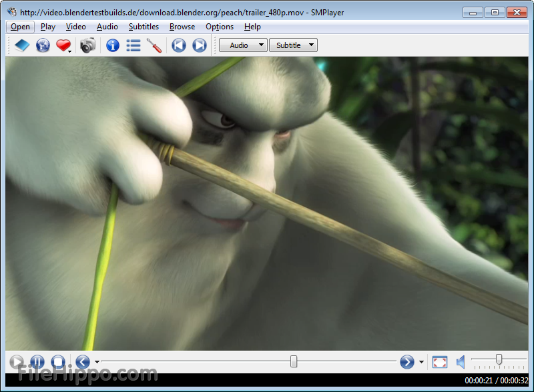Click the volume slider handle
This screenshot has height=392, width=534.
pyautogui.click(x=499, y=359)
